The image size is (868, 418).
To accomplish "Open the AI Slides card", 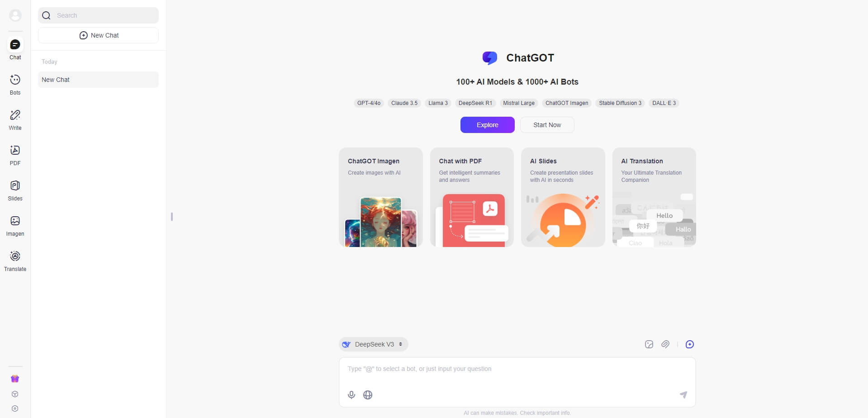I will 563,197.
